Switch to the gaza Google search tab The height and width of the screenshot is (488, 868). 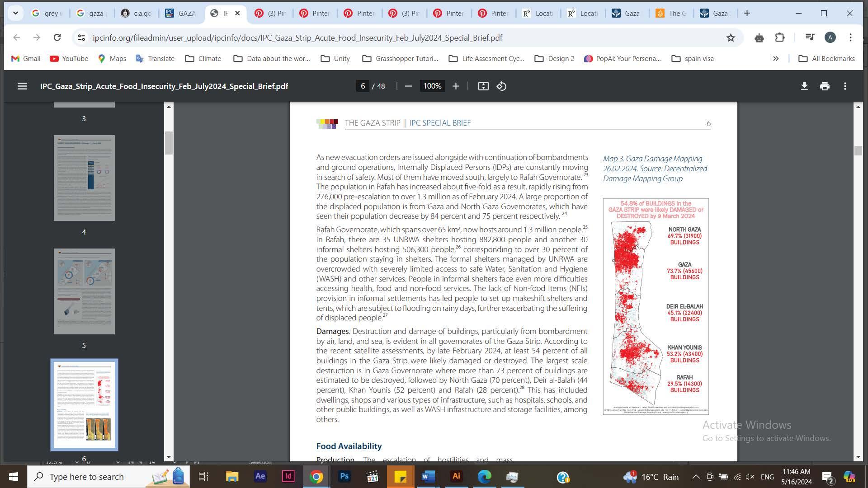[x=92, y=13]
